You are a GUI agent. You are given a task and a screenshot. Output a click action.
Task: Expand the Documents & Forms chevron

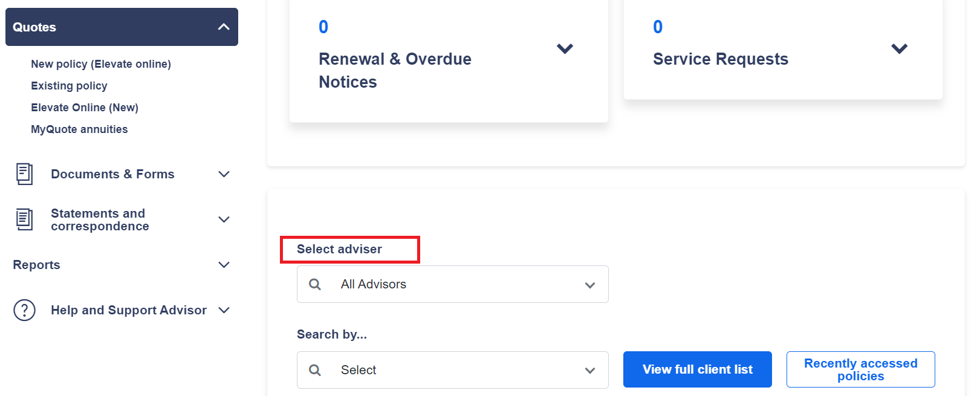[224, 174]
